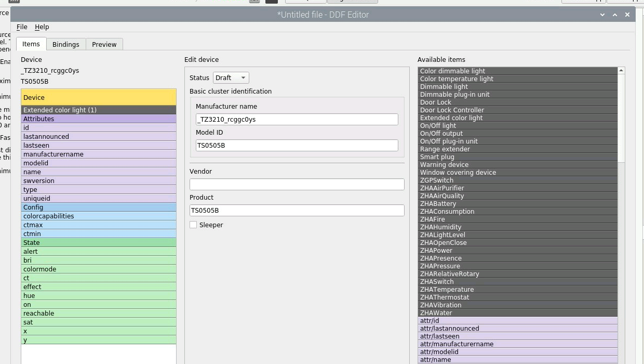644x364 pixels.
Task: Click 'ZHATemperature' in Available items
Action: [518, 290]
